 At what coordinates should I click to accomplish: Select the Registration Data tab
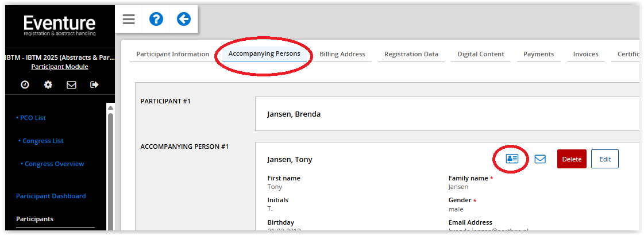[x=411, y=54]
